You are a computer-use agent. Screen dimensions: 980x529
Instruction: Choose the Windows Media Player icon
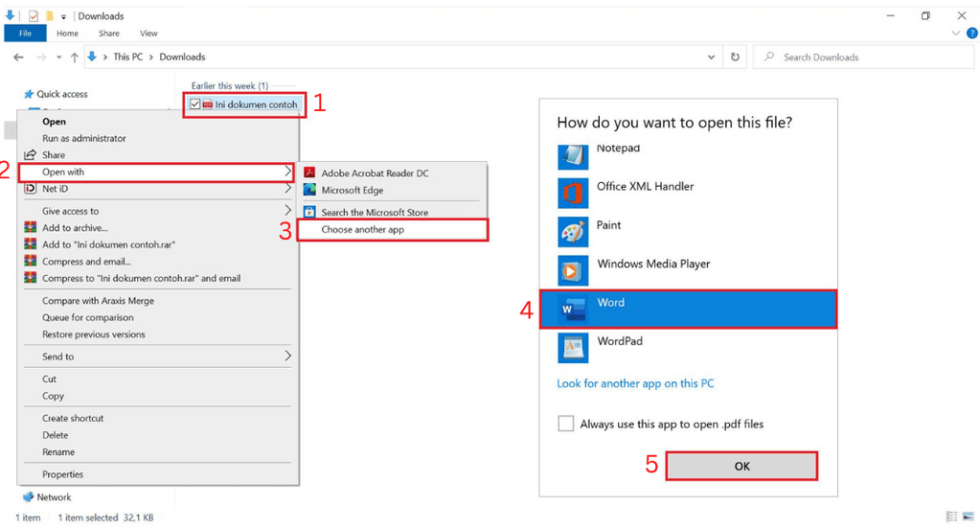point(573,270)
